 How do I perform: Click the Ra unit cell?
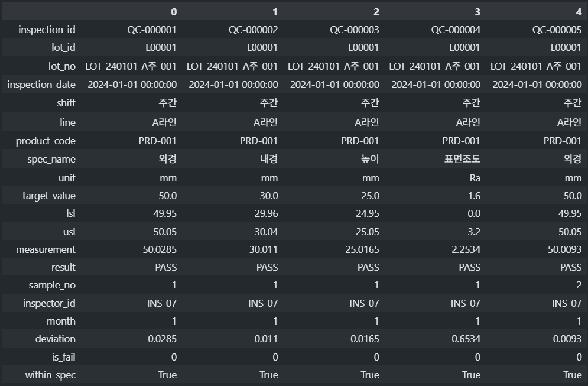(x=473, y=177)
